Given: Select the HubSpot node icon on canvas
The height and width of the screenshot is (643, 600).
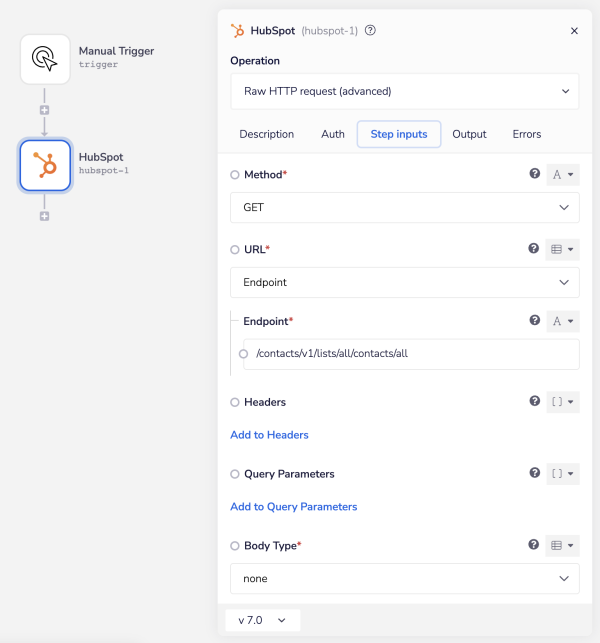Looking at the screenshot, I should point(45,164).
